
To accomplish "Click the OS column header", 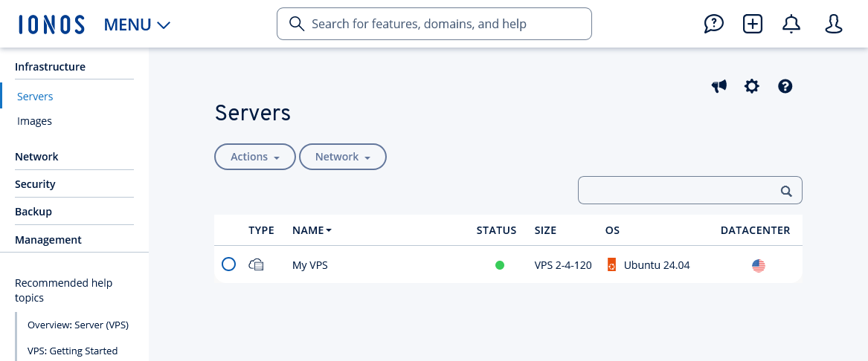I will pyautogui.click(x=612, y=230).
